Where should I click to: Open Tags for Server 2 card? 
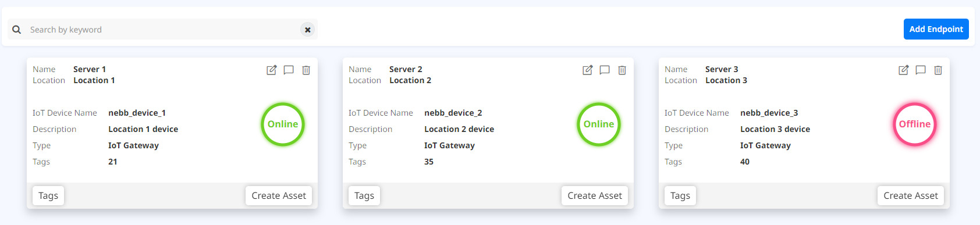[x=364, y=195]
